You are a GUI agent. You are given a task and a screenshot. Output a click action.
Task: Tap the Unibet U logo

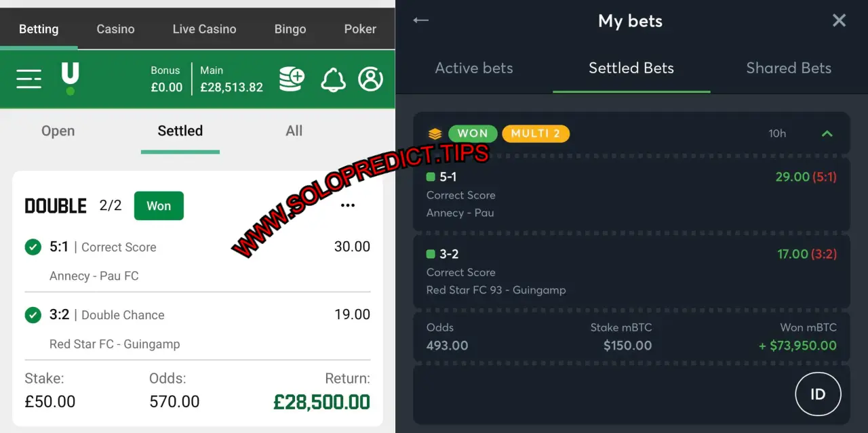pos(70,79)
